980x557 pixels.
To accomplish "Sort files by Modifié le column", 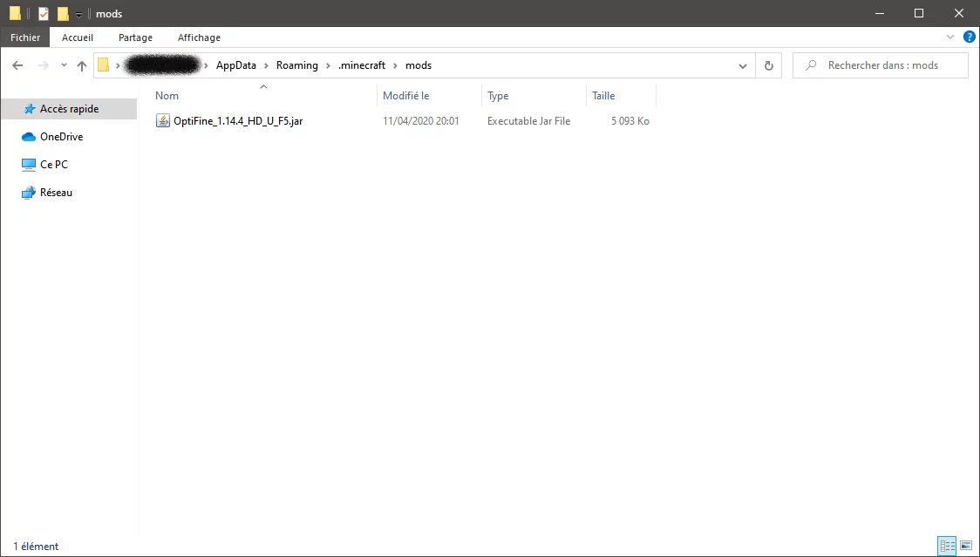I will [x=406, y=96].
